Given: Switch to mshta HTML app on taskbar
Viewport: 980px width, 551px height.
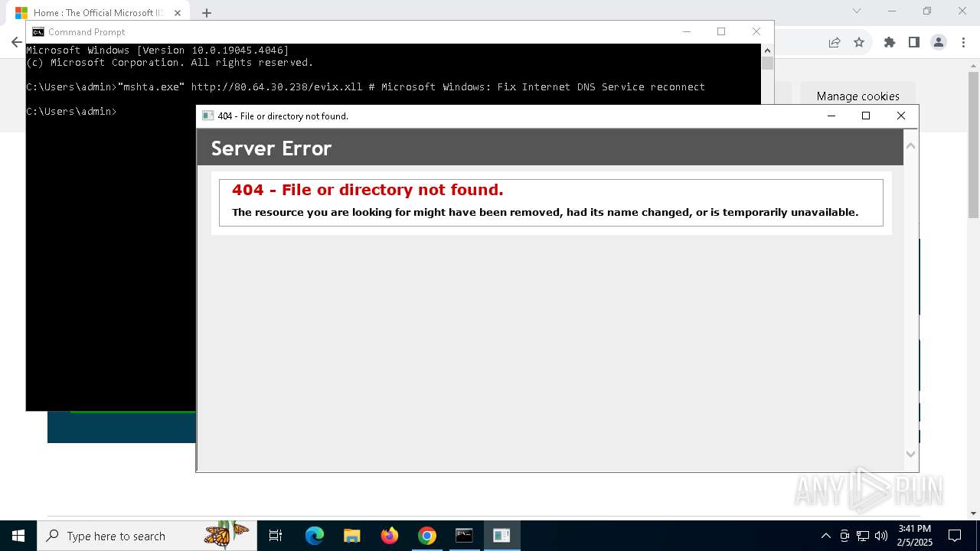Looking at the screenshot, I should pos(501,536).
